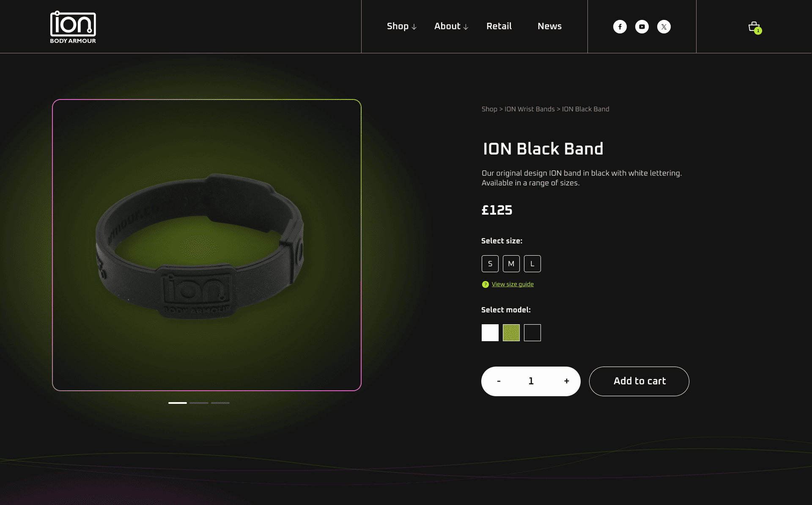Open the Retail menu item
The width and height of the screenshot is (812, 505).
pos(499,26)
